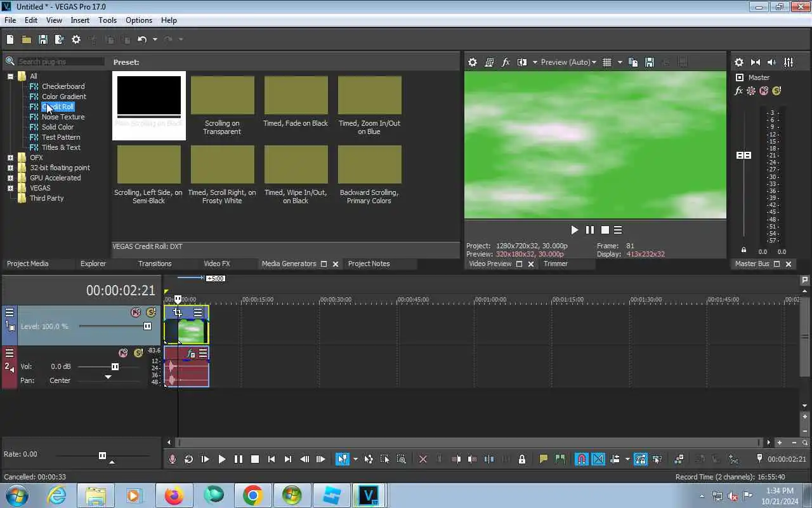Copy preview snapshot to clipboard
The height and width of the screenshot is (508, 812).
633,62
